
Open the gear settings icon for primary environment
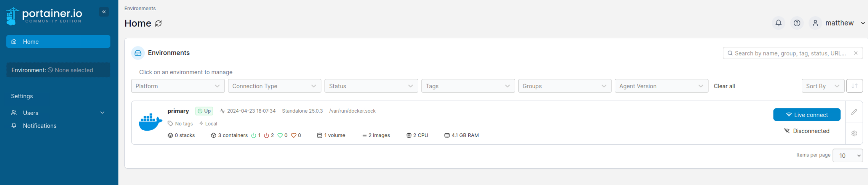854,133
